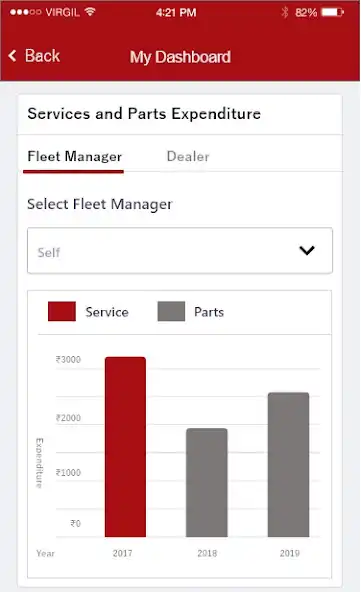Viewport: 361px width, 592px height.
Task: Tap the Wi-Fi status icon
Action: tap(90, 12)
